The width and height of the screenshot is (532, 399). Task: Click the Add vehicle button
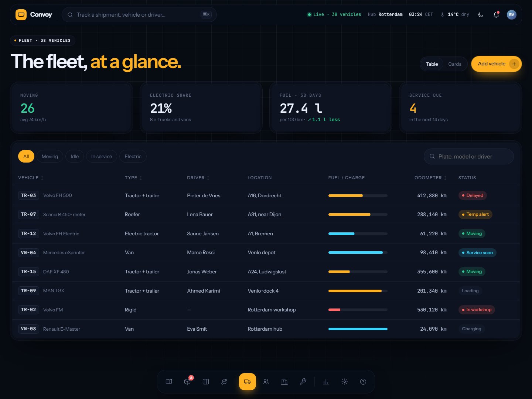(x=496, y=64)
